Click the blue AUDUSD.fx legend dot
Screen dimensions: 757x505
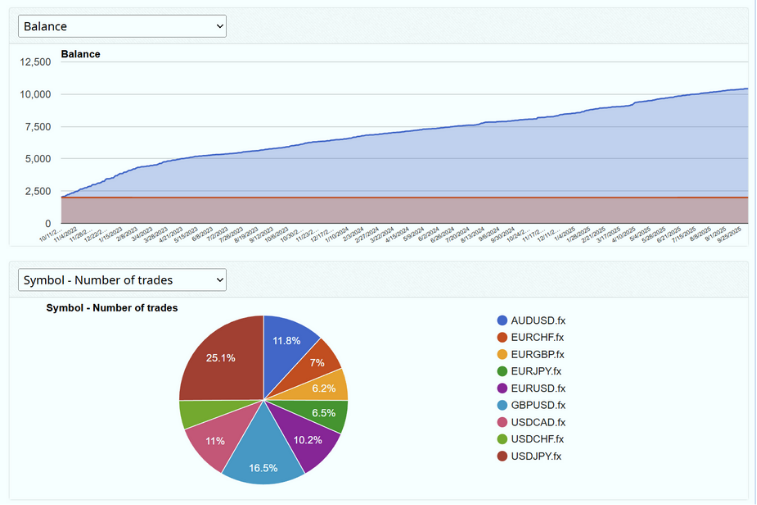click(502, 320)
